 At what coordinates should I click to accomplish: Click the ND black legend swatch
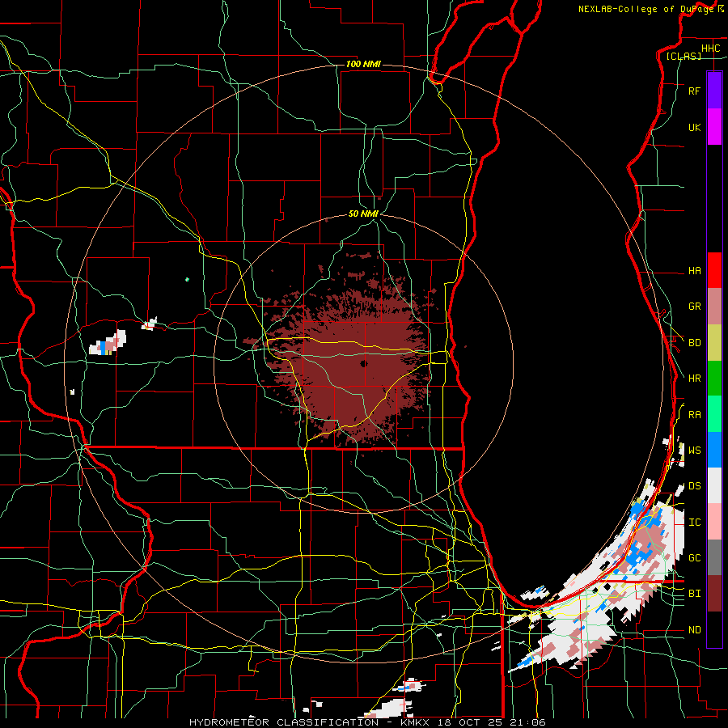click(x=714, y=629)
